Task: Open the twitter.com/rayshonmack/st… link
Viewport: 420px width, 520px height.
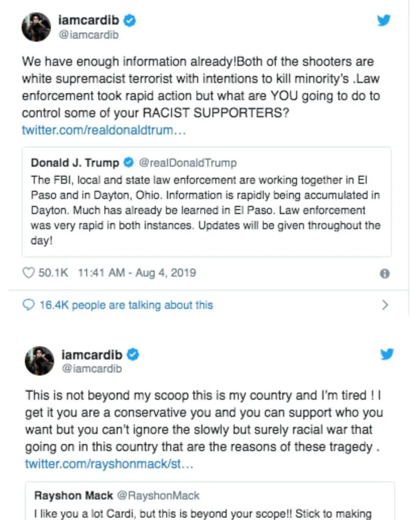Action: click(x=109, y=464)
